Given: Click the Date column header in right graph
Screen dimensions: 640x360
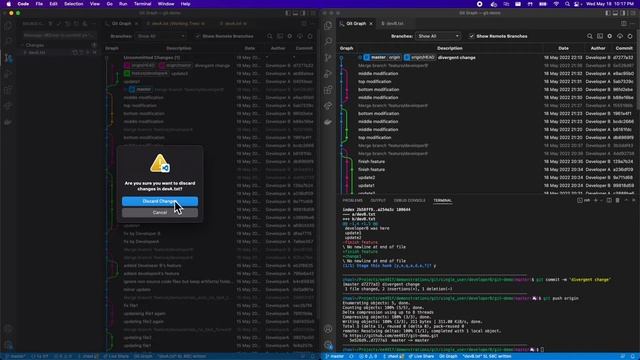Looking at the screenshot, I should tap(563, 48).
